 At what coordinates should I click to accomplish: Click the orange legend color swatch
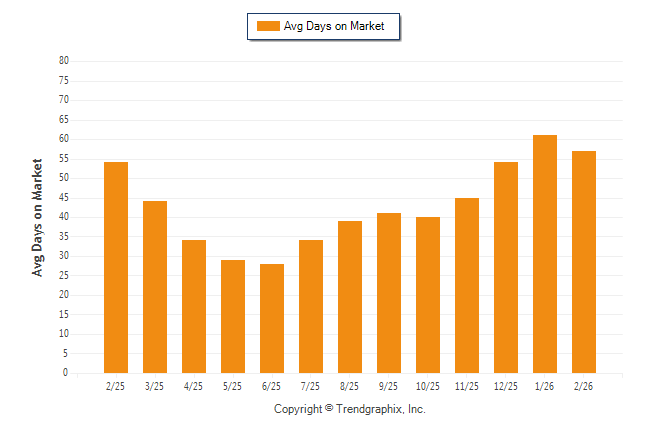268,26
